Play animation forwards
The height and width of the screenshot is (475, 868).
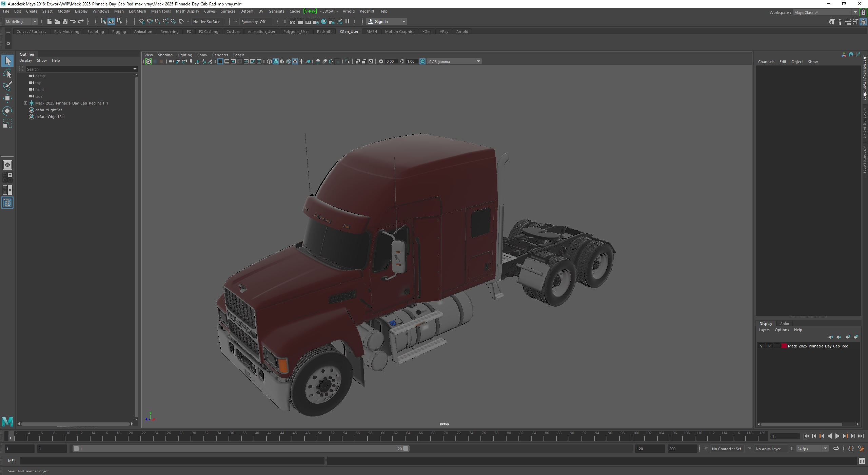tap(837, 436)
